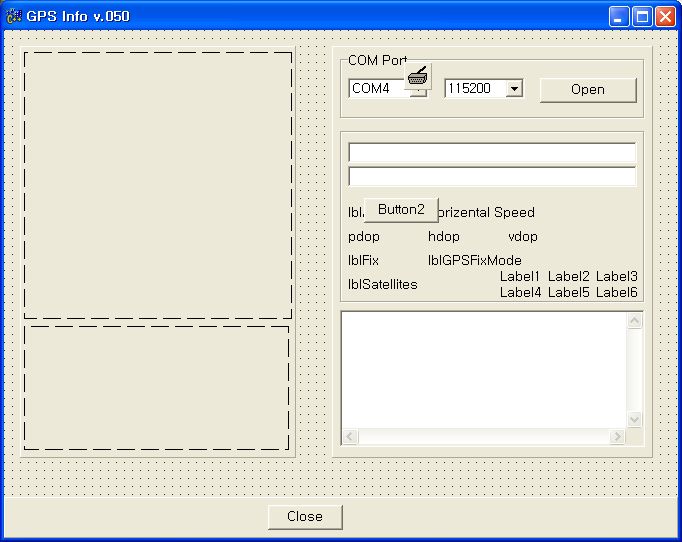Click the Close button at the bottom
Viewport: 682px width, 542px height.
(305, 516)
